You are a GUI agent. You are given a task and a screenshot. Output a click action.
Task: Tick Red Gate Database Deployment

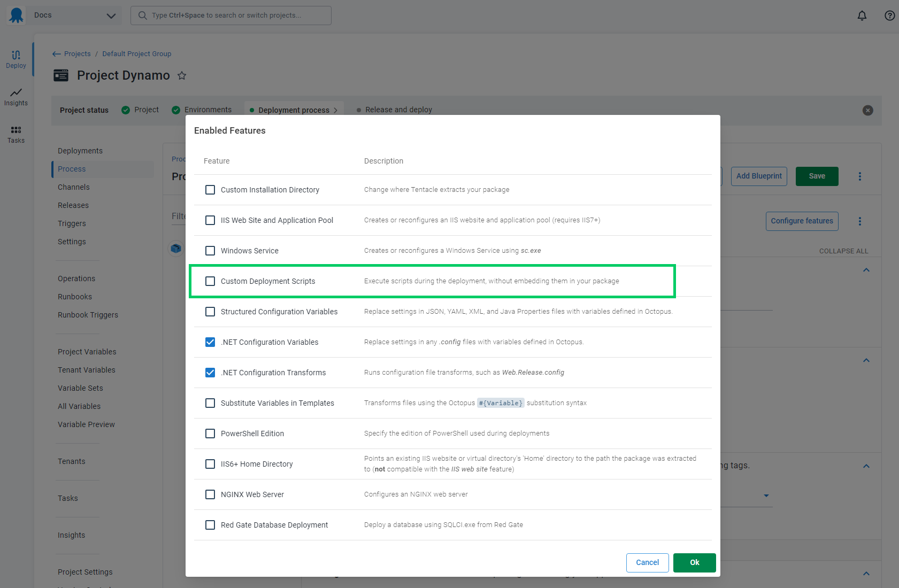click(210, 525)
